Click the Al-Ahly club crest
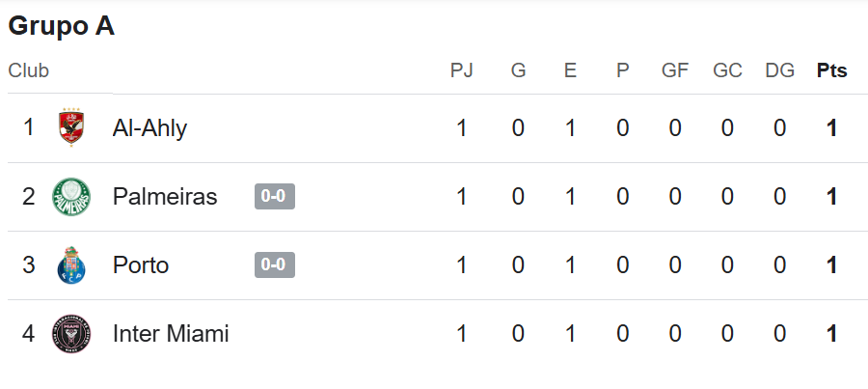This screenshot has height=389, width=868. (x=71, y=127)
